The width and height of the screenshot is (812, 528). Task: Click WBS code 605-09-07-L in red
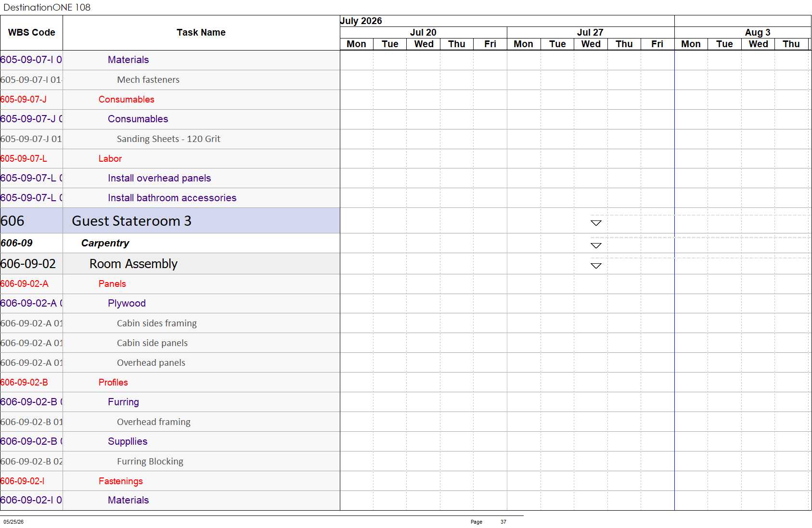(24, 158)
